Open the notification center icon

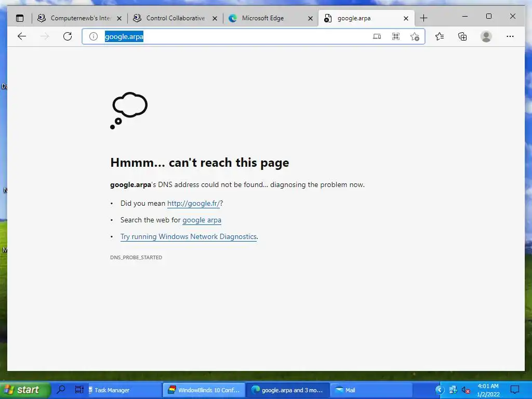tap(515, 390)
